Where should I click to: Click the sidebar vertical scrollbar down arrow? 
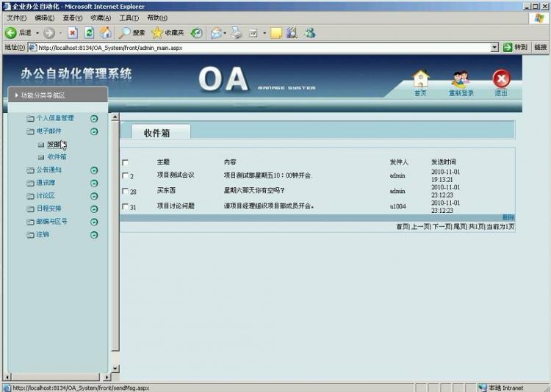coord(115,369)
